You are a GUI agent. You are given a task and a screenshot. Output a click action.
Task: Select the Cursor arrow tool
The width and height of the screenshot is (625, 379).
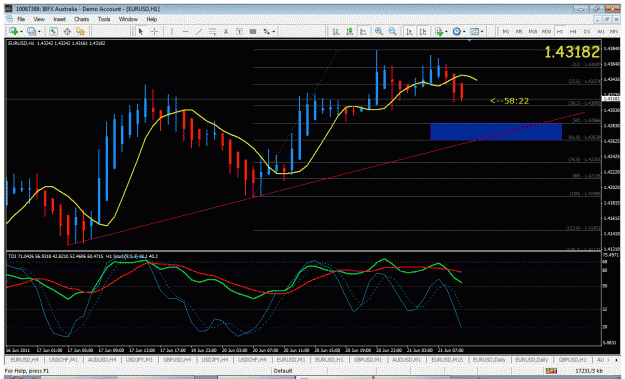pyautogui.click(x=140, y=31)
